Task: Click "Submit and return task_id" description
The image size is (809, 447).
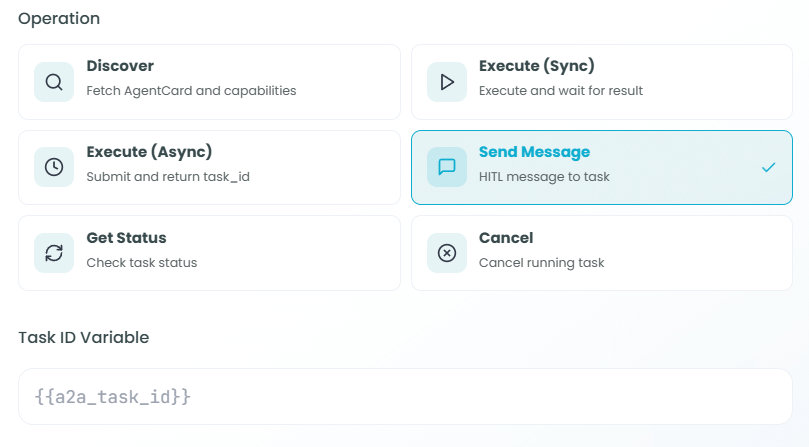Action: 165,177
